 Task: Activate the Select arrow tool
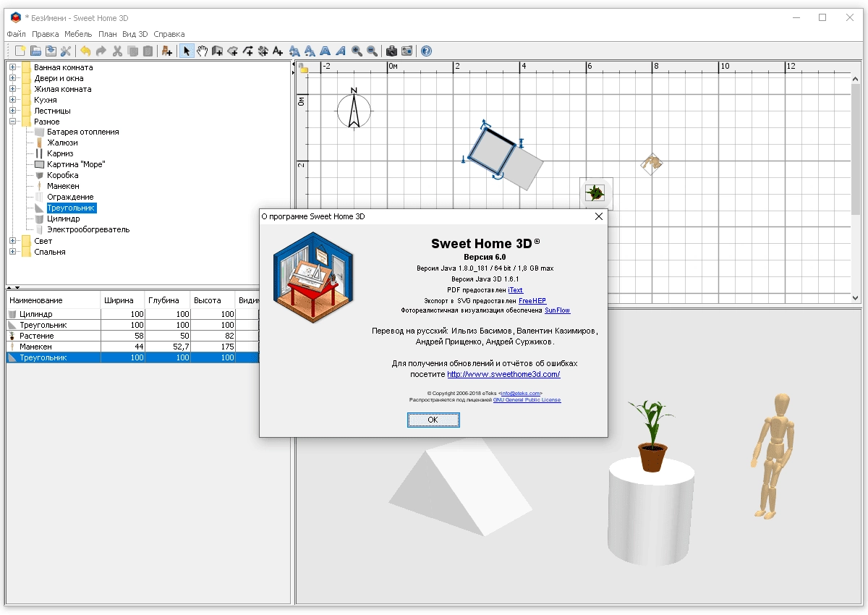(x=187, y=51)
